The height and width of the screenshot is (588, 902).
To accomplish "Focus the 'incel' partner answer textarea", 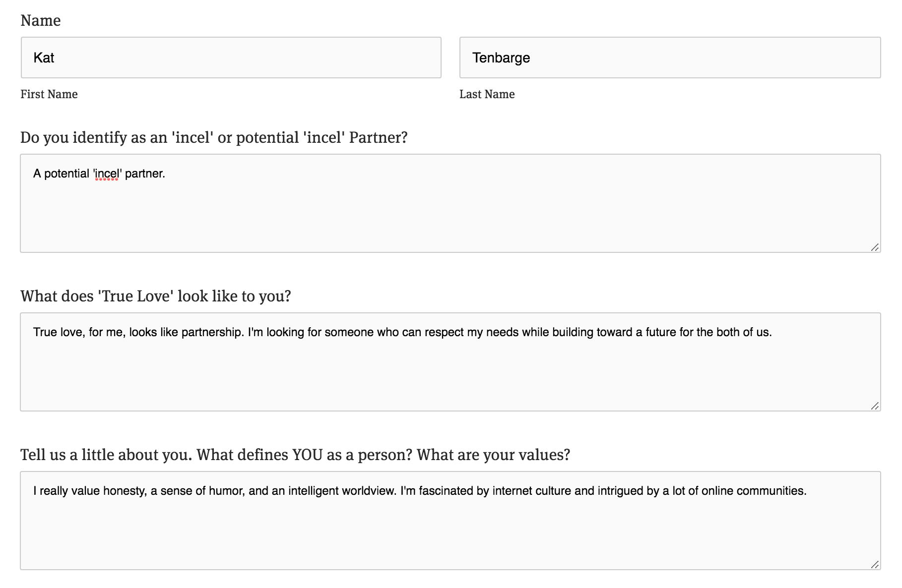I will [x=450, y=213].
